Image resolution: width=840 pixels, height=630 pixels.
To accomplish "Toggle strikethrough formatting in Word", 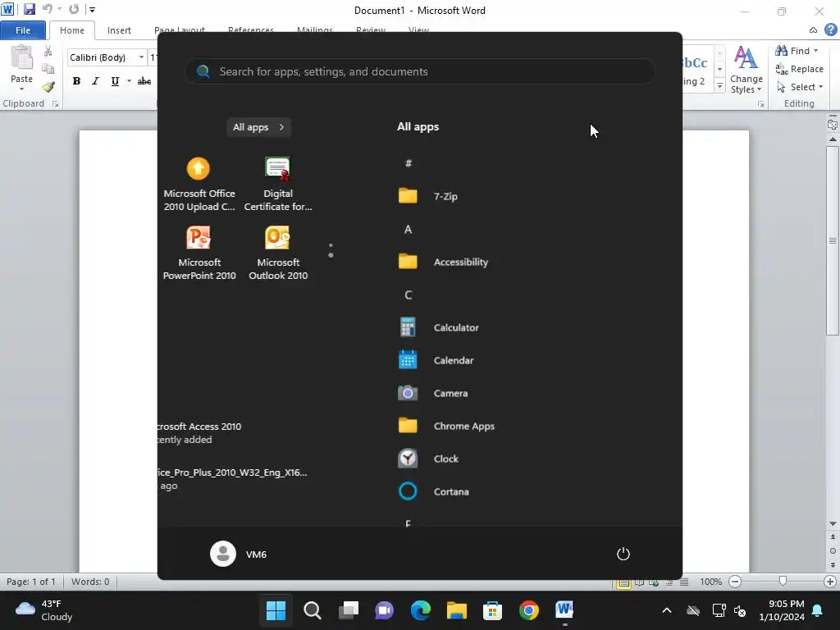I will [x=144, y=81].
